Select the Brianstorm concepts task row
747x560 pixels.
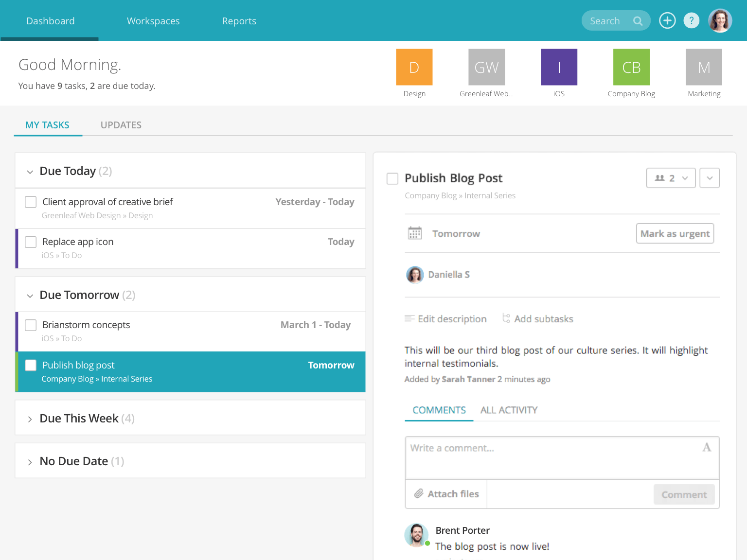pos(191,332)
